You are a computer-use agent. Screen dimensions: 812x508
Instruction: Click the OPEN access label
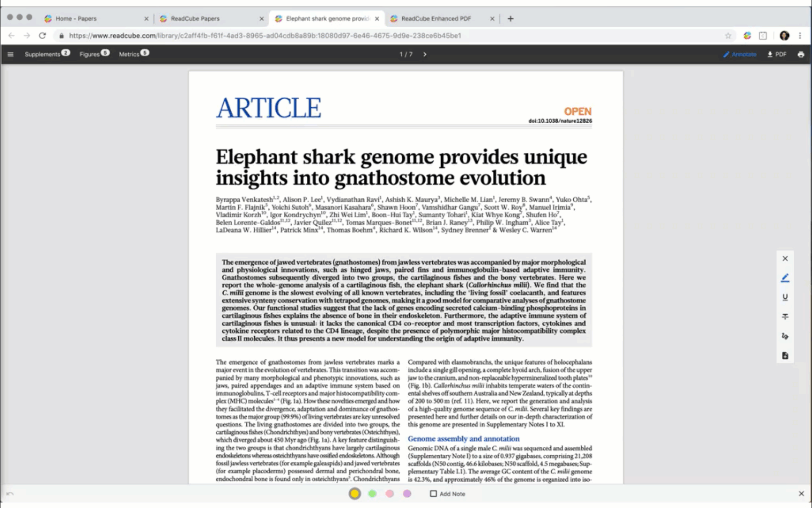578,111
